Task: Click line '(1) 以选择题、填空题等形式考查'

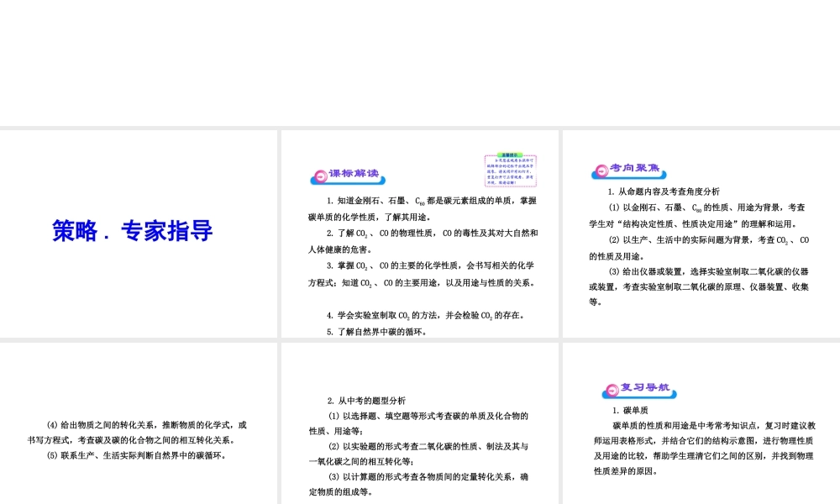Action: point(428,416)
